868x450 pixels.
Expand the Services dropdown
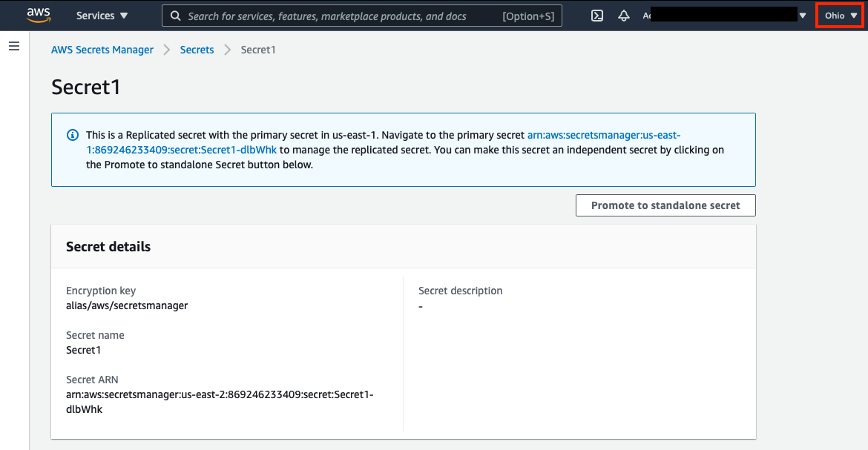102,16
